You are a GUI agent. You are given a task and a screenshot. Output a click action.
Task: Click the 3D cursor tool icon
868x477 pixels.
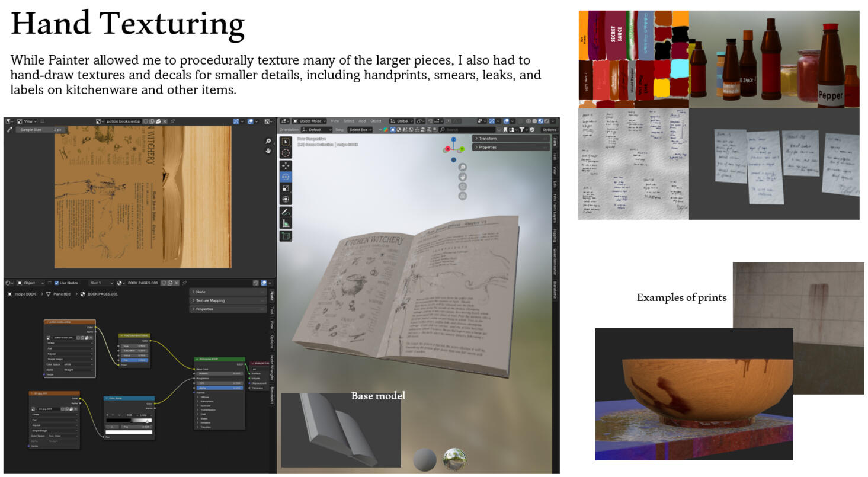click(x=286, y=153)
